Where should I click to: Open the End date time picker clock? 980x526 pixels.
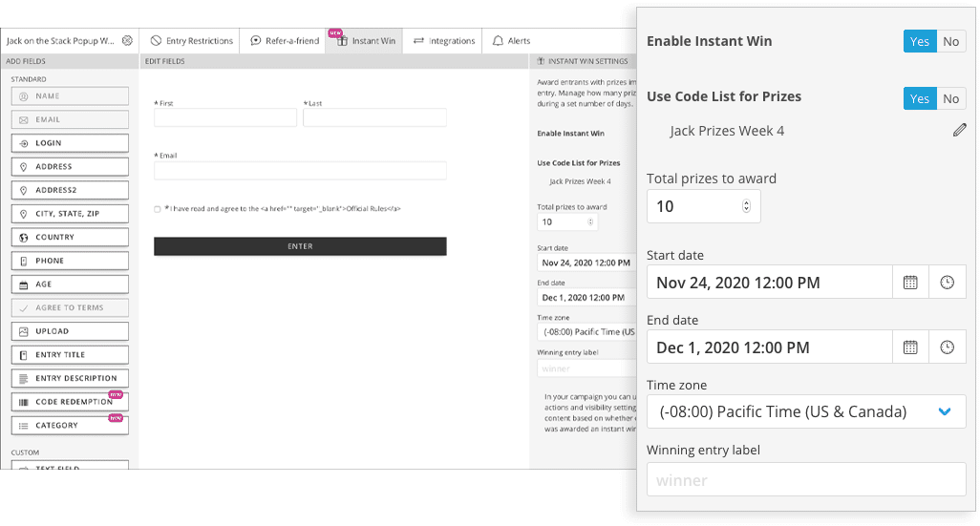[947, 347]
